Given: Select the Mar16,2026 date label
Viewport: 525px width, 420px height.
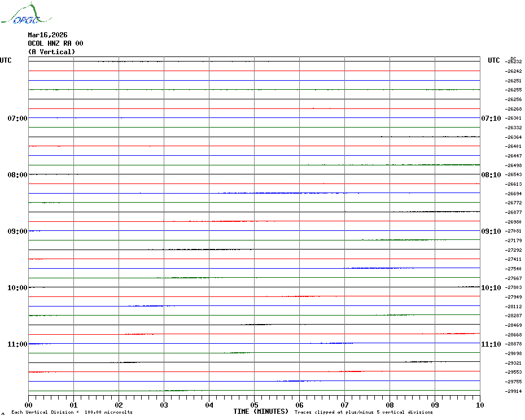Looking at the screenshot, I should click(47, 35).
